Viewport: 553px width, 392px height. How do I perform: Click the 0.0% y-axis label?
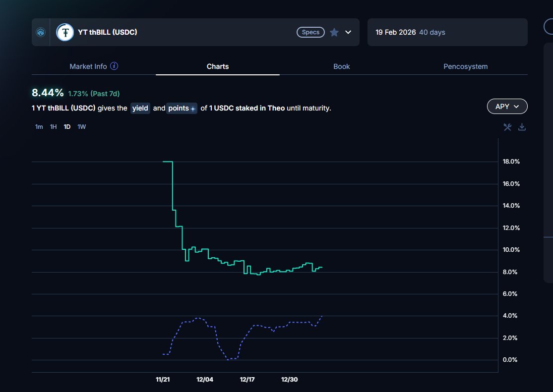(x=510, y=360)
